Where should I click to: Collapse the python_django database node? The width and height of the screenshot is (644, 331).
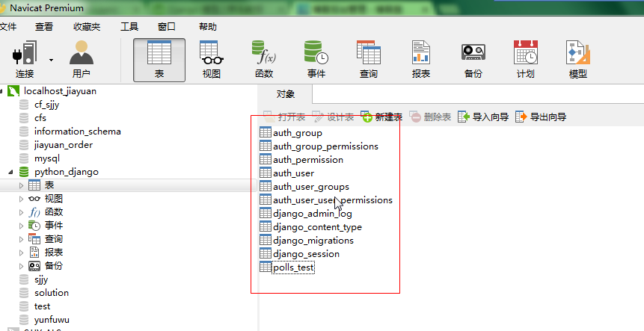[x=10, y=172]
